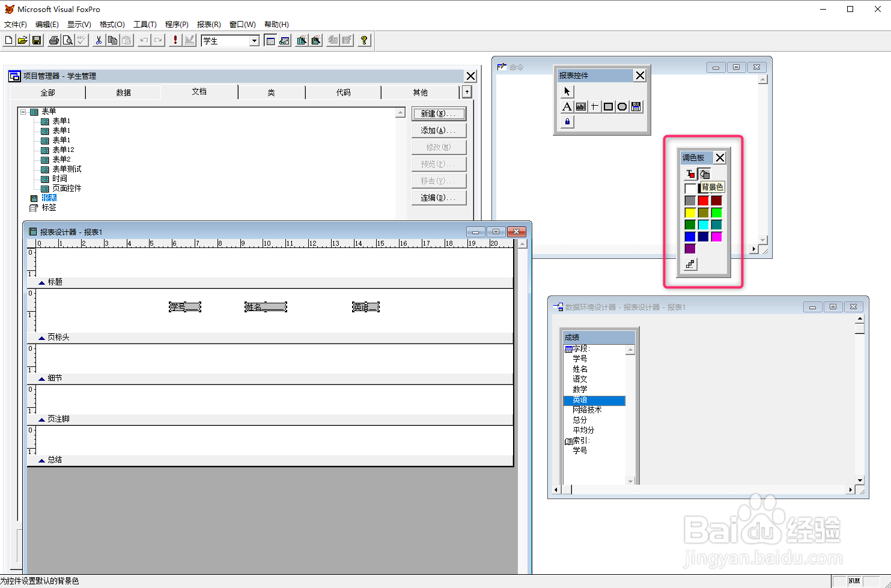Switch to the 数据 tab in project manager
The height and width of the screenshot is (588, 891).
[123, 92]
